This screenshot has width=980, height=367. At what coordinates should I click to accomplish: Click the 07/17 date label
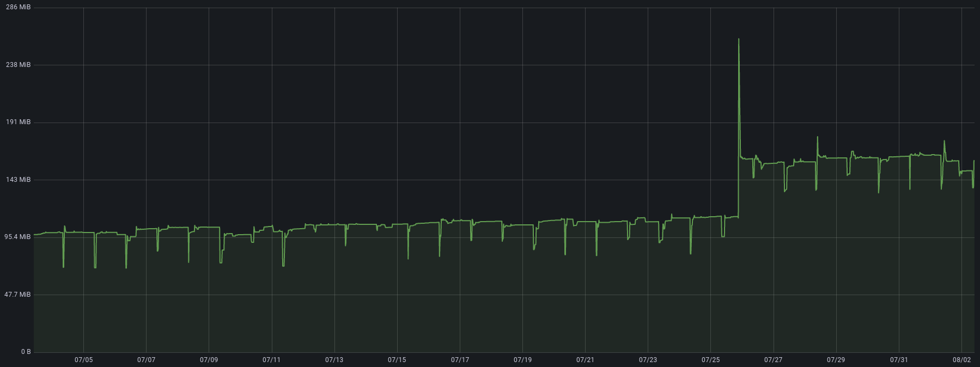460,360
